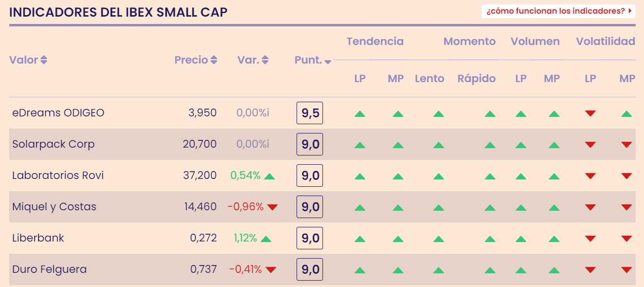Click eDreams ODIGEO red Volatilidad LP arrow
This screenshot has width=644, height=287.
590,113
